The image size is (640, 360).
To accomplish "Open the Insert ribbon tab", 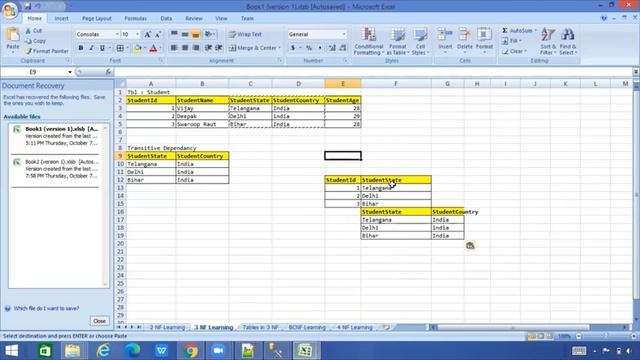I will pyautogui.click(x=62, y=18).
